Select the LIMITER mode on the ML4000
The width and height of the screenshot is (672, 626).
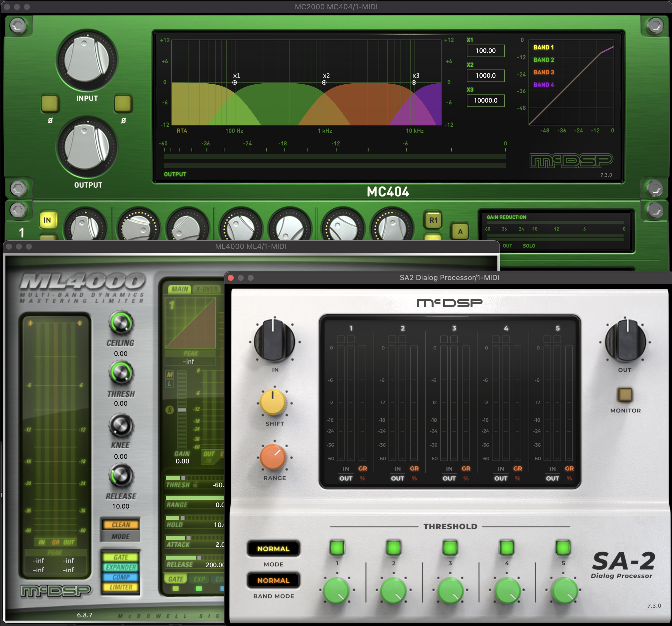click(120, 588)
